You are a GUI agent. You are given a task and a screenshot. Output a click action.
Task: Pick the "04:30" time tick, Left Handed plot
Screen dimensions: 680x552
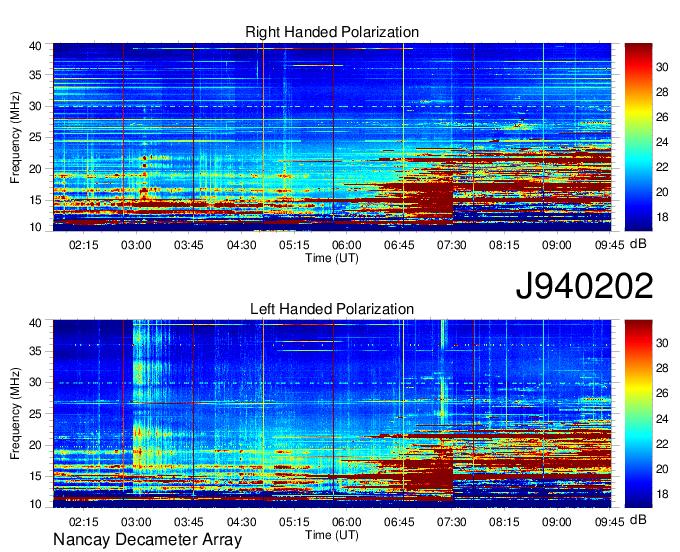(242, 522)
